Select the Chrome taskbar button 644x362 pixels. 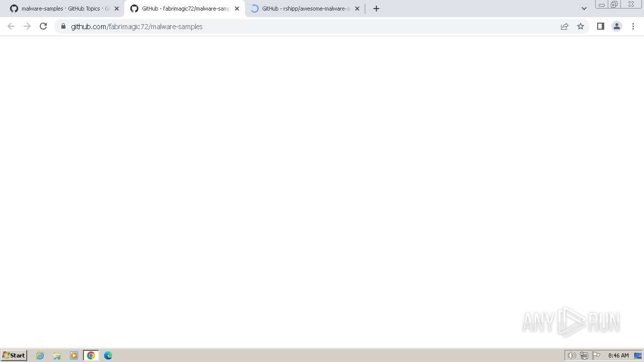tap(91, 355)
